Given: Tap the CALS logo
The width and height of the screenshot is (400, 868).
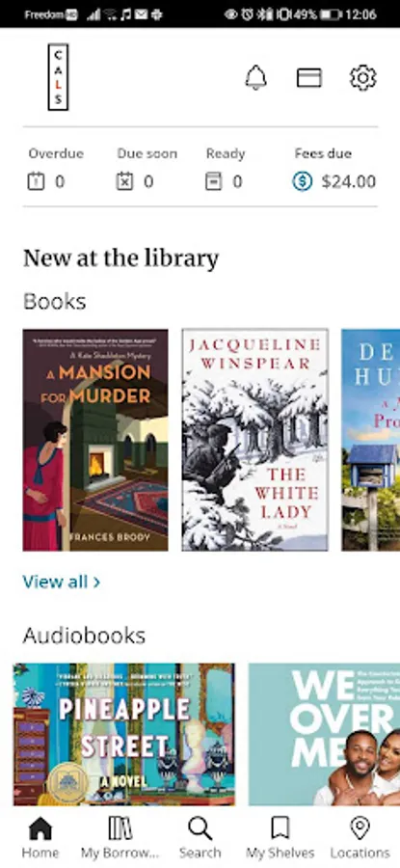Looking at the screenshot, I should [58, 77].
